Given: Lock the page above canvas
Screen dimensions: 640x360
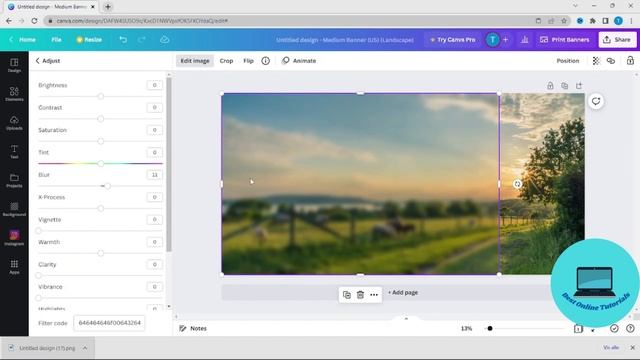Looking at the screenshot, I should (x=550, y=86).
